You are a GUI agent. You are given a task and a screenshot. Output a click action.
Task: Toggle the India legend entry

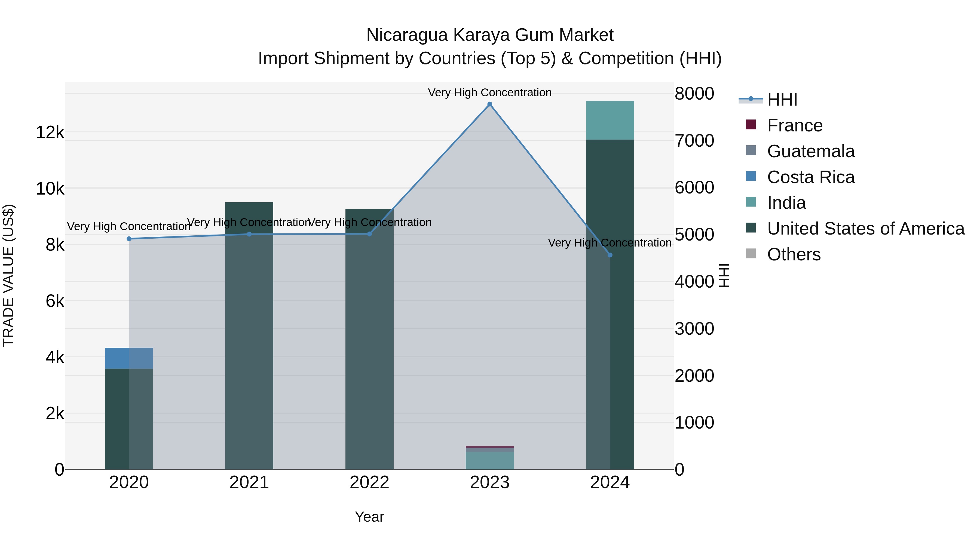(776, 203)
